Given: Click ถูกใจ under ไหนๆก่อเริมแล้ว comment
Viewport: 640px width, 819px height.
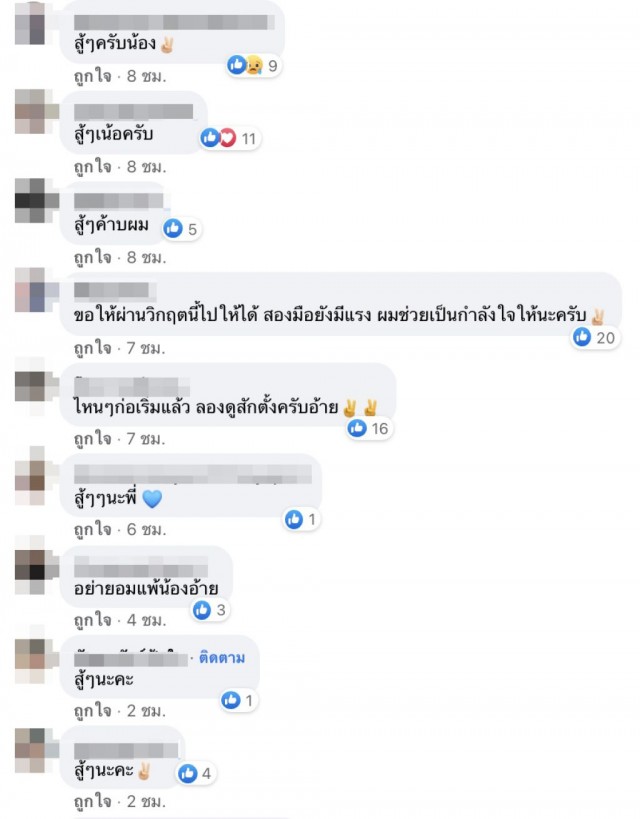Looking at the screenshot, I should click(93, 439).
